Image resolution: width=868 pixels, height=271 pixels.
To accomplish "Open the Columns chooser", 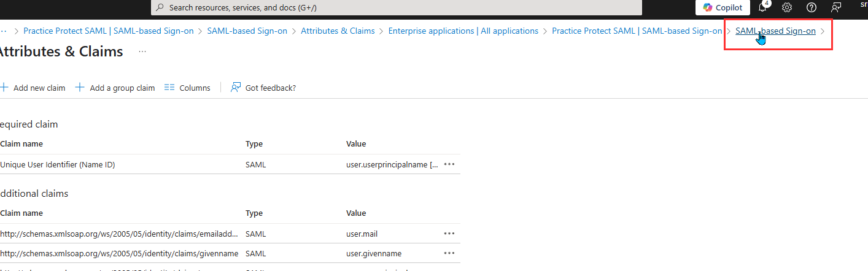I will click(187, 88).
